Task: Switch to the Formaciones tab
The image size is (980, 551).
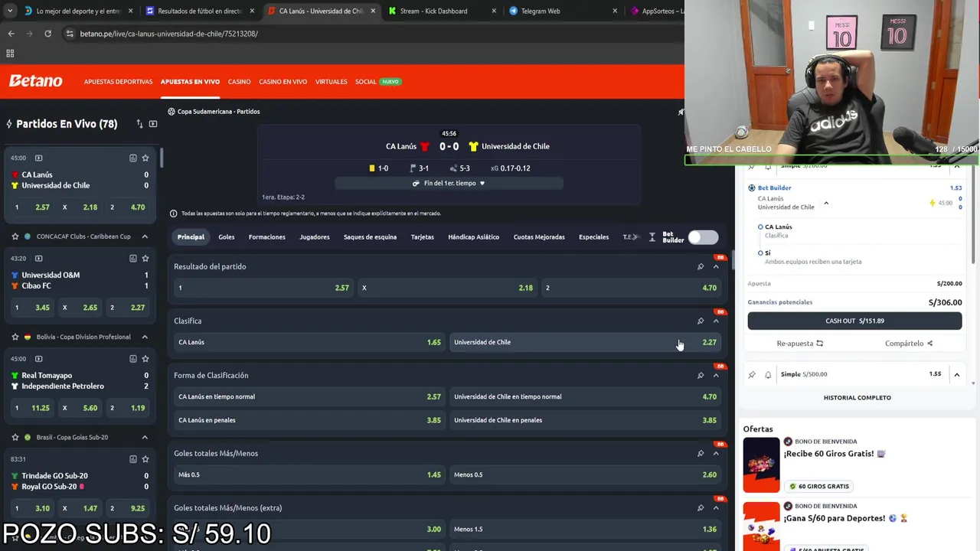Action: pyautogui.click(x=266, y=237)
